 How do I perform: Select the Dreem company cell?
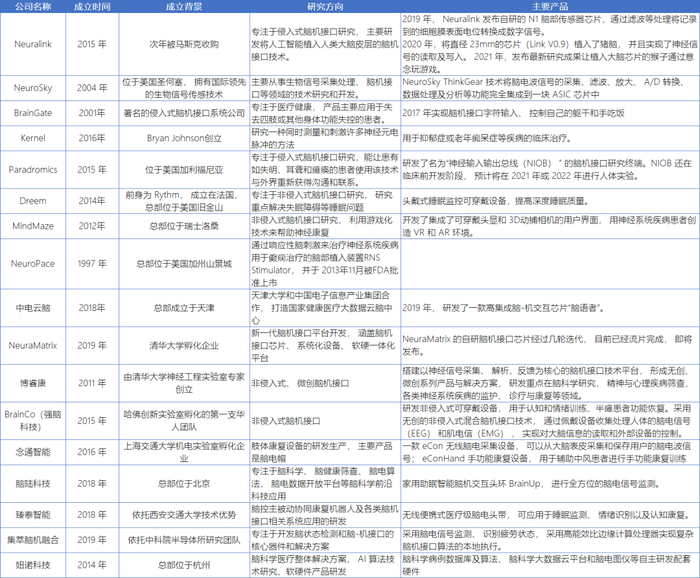click(33, 201)
